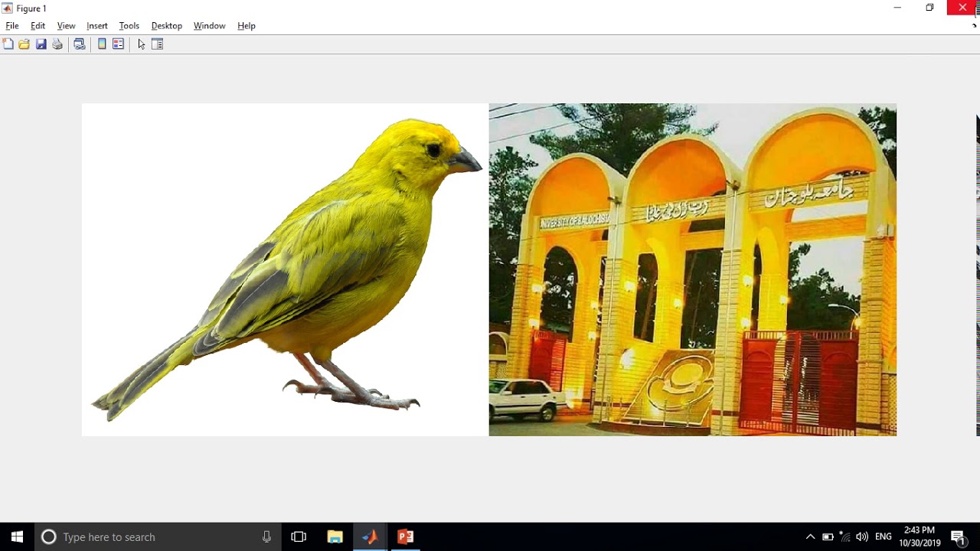Click the taskbar search box
The width and height of the screenshot is (980, 551).
(x=158, y=537)
